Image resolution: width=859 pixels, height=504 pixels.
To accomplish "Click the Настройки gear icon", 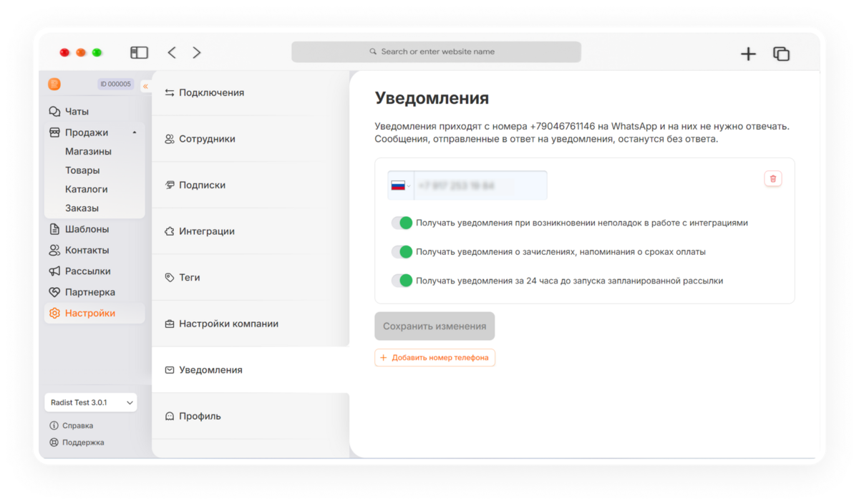I will click(54, 313).
